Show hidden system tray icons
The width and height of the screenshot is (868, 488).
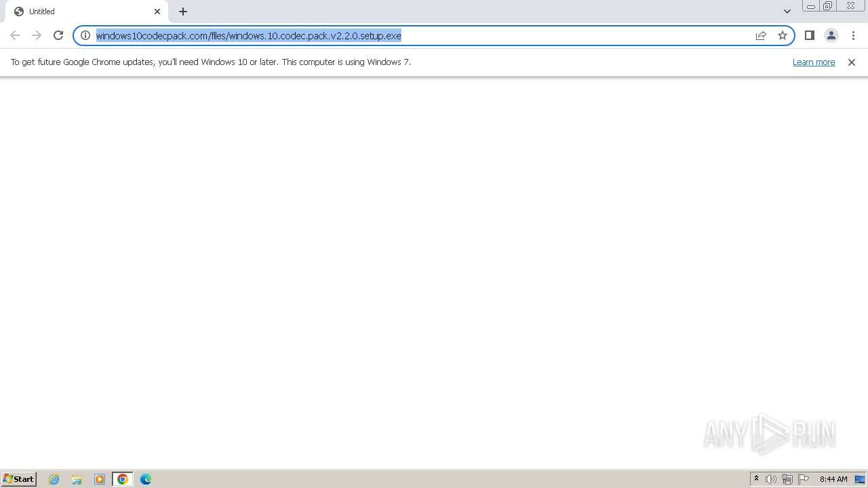756,479
